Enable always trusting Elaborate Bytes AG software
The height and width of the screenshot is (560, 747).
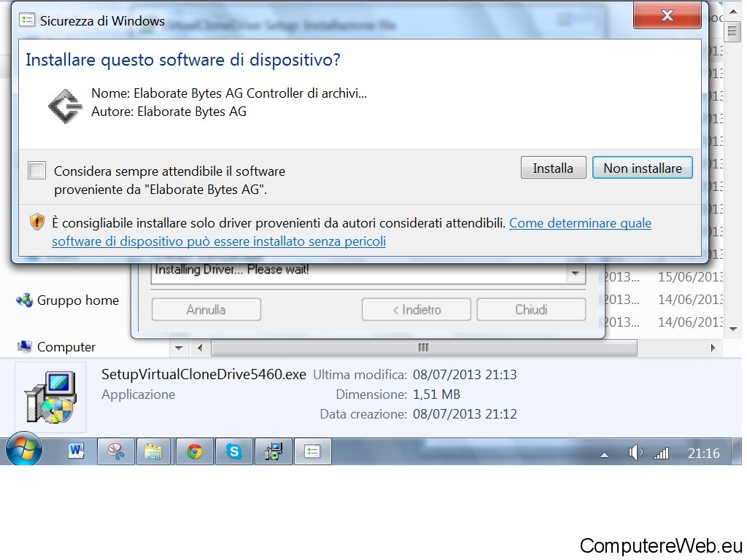click(36, 171)
